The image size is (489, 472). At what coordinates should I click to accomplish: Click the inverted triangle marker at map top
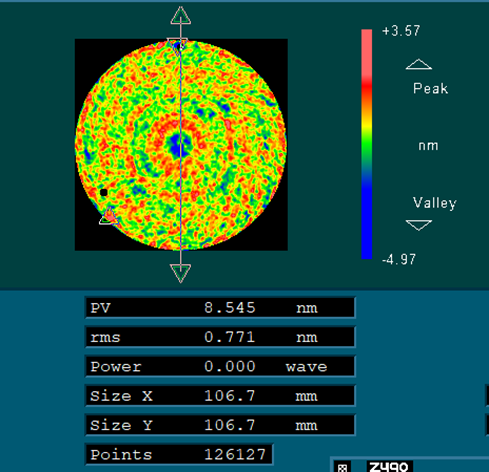coord(177,46)
